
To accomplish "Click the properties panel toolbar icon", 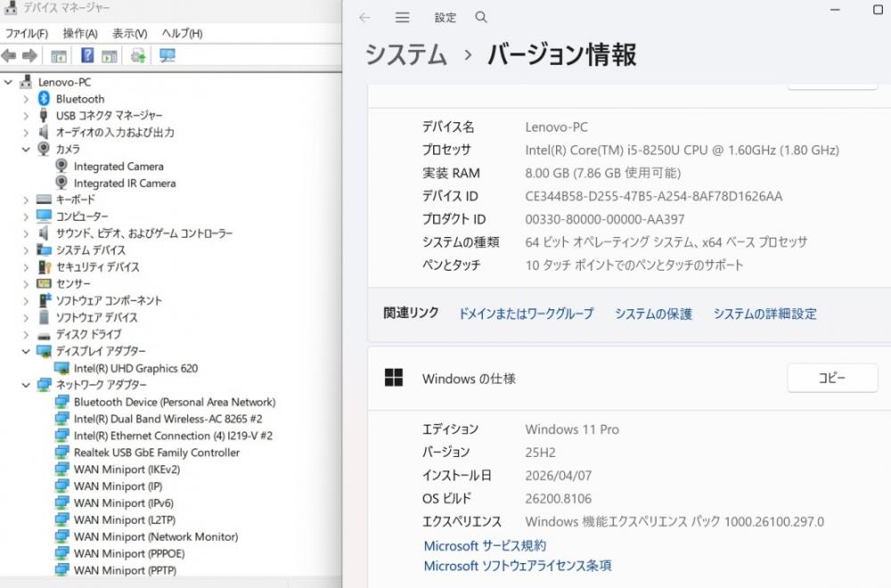I will pos(110,55).
